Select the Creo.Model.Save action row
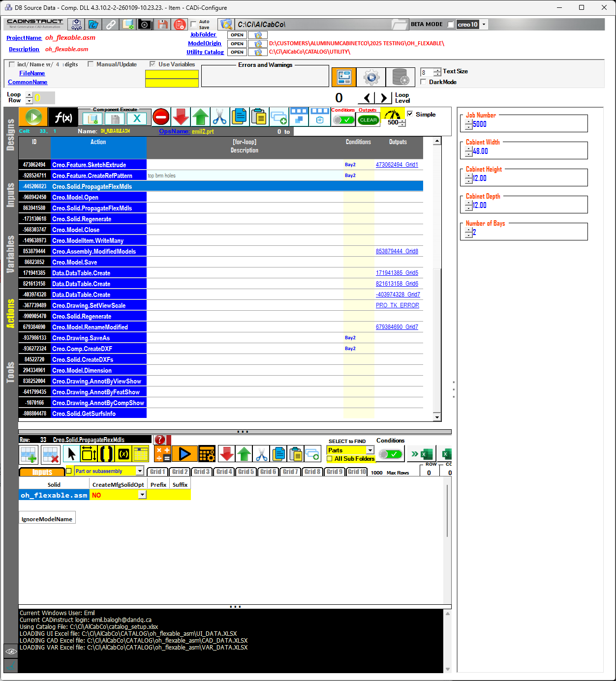The height and width of the screenshot is (681, 616). coord(74,263)
